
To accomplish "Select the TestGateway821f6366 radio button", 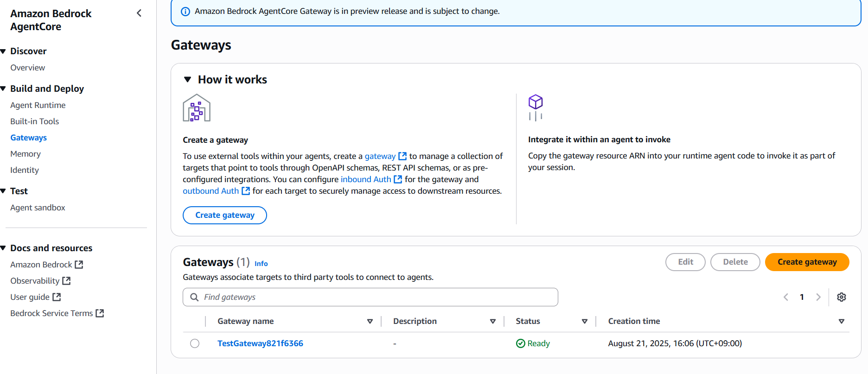I will [x=195, y=343].
